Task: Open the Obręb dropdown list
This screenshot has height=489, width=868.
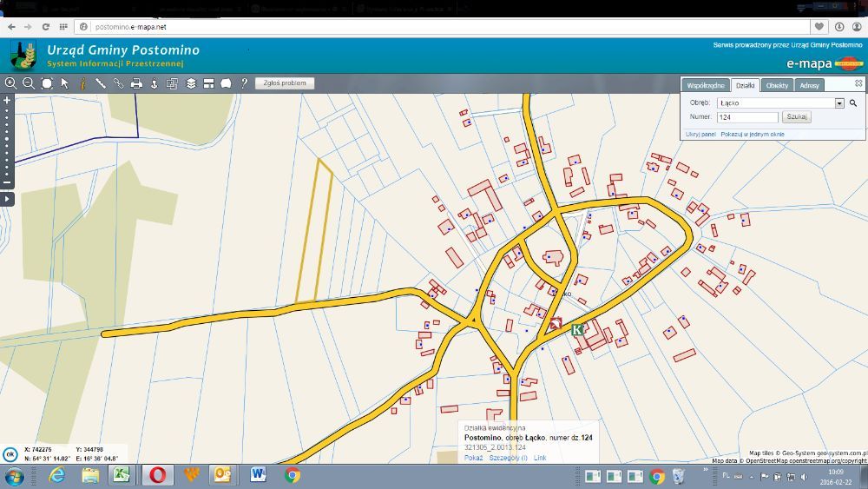Action: (x=839, y=102)
